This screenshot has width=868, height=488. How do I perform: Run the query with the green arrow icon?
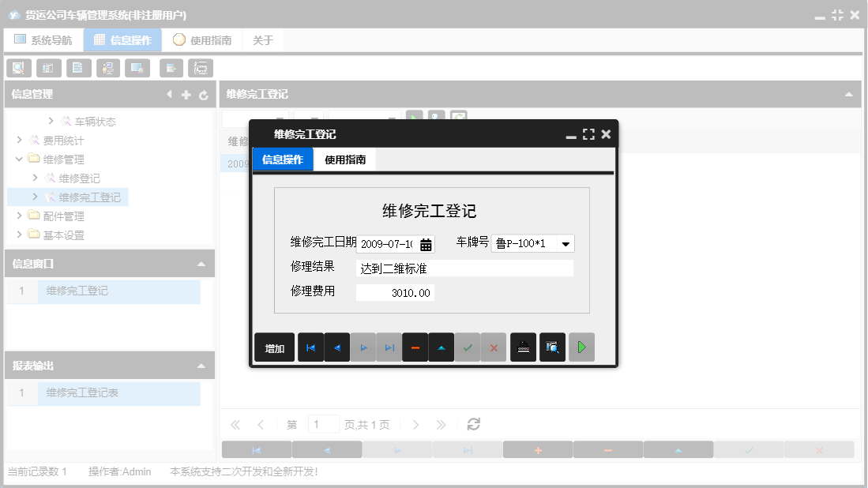[582, 347]
